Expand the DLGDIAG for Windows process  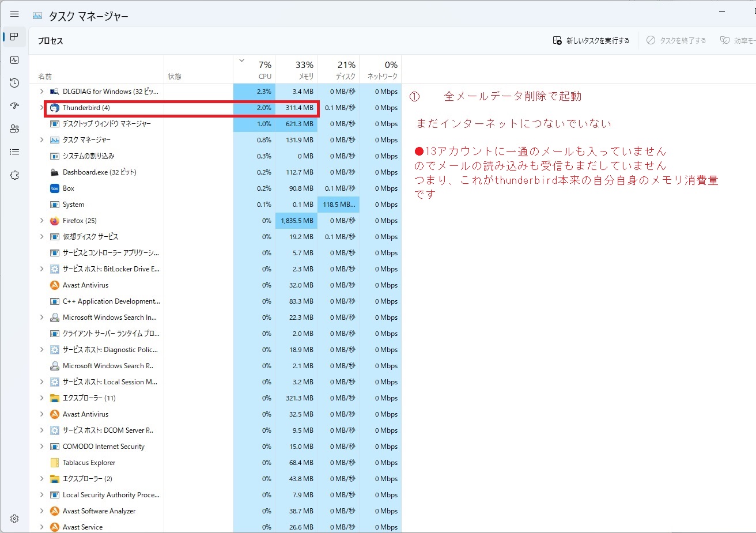41,92
